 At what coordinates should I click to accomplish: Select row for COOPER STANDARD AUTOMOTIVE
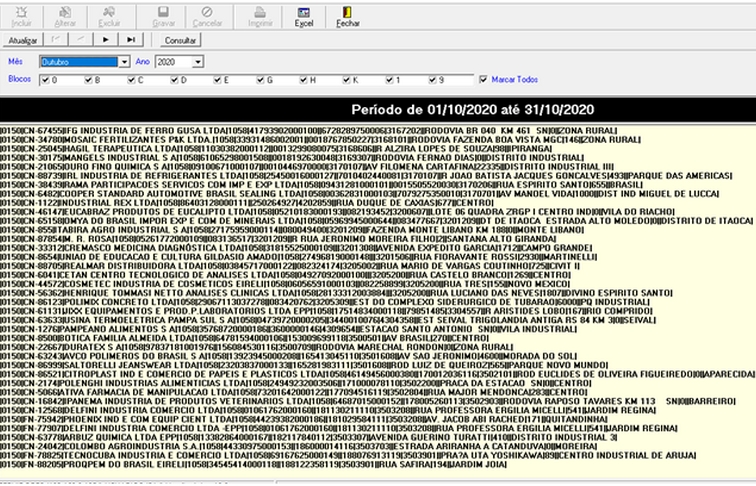tap(360, 194)
